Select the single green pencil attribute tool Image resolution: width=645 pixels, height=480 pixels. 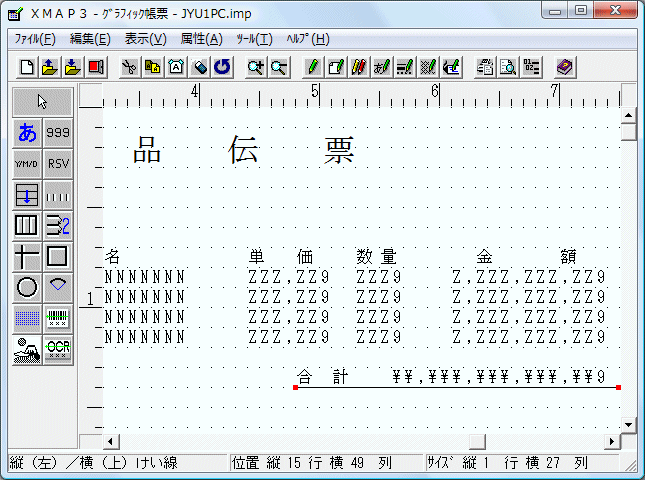tap(313, 67)
